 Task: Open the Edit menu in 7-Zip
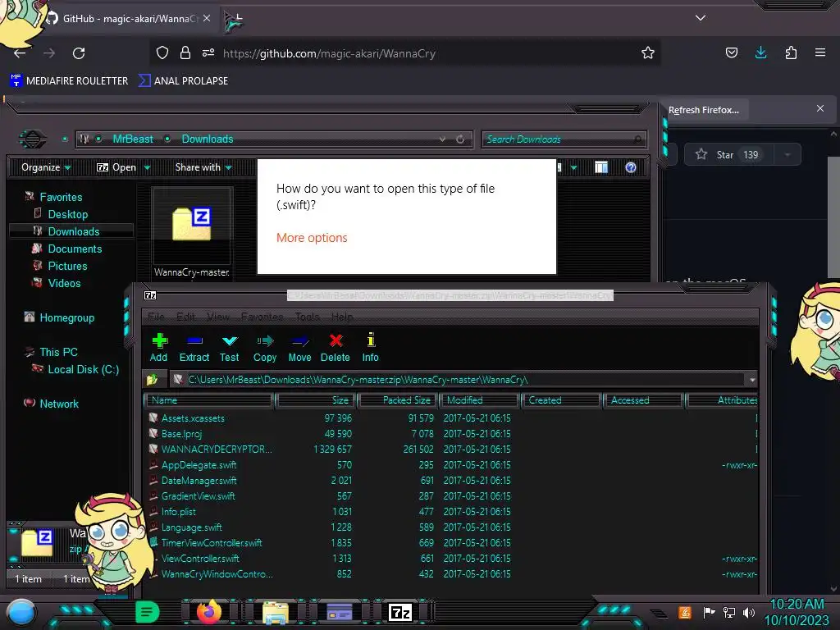click(186, 317)
